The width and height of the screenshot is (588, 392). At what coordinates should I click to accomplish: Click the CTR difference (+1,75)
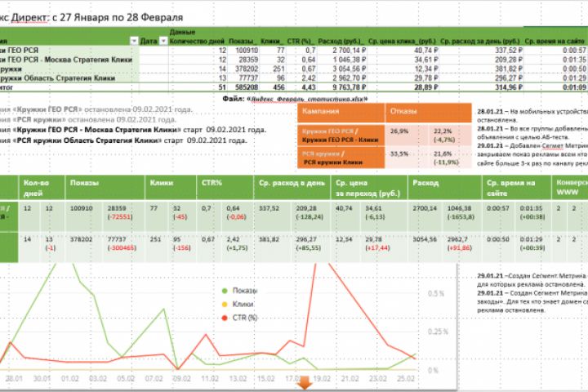click(237, 248)
